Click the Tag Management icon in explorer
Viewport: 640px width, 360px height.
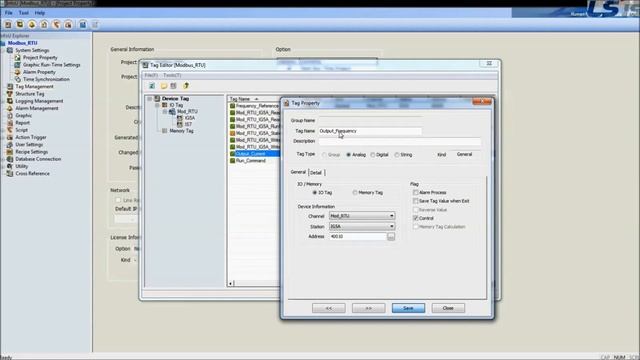coord(10,87)
